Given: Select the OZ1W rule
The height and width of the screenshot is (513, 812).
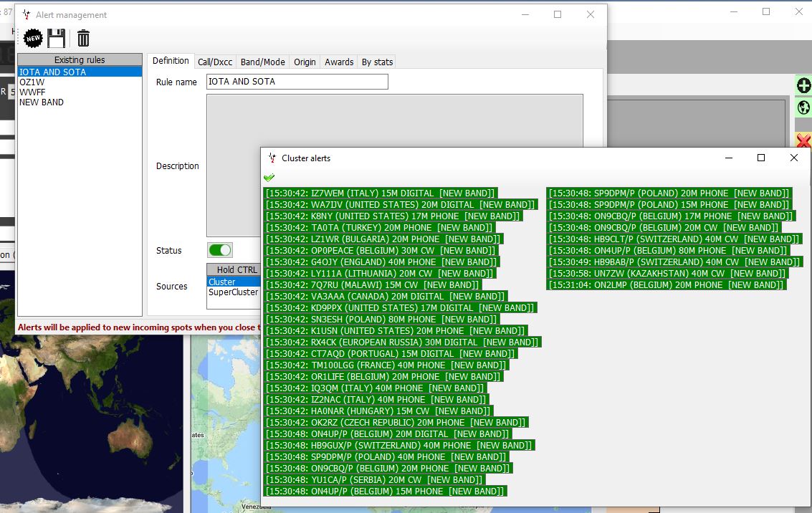Looking at the screenshot, I should (80, 82).
